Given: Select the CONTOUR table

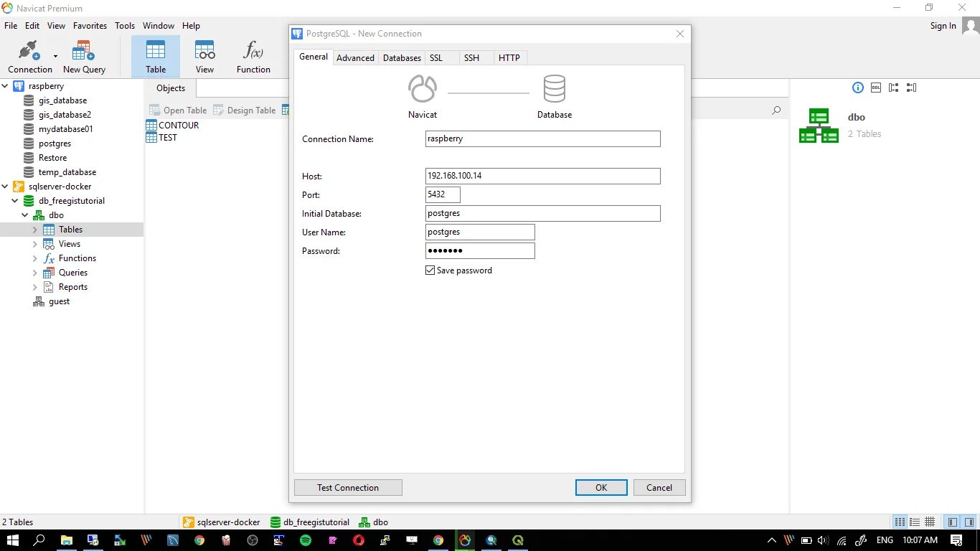Looking at the screenshot, I should (172, 125).
